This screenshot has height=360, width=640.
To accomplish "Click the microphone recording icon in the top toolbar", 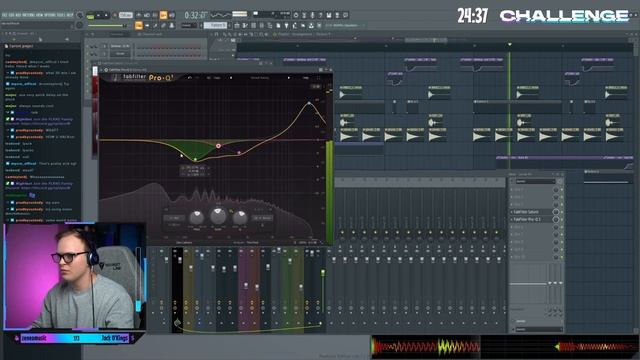I will [x=312, y=15].
